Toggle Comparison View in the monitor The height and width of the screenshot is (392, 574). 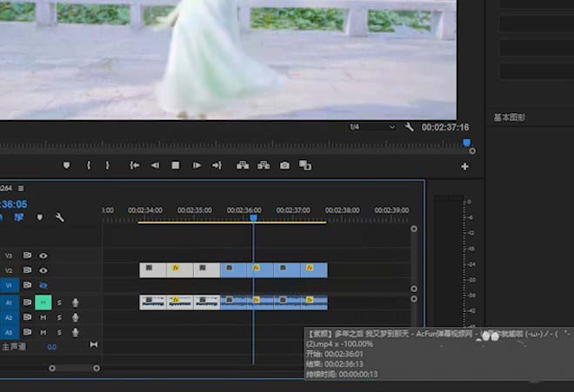[x=305, y=165]
